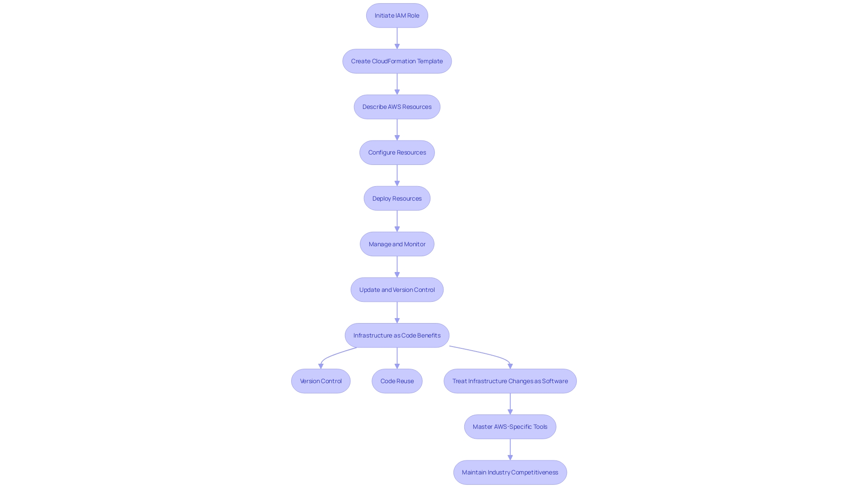Click the Describe AWS Resources node
This screenshot has height=488, width=868.
397,107
